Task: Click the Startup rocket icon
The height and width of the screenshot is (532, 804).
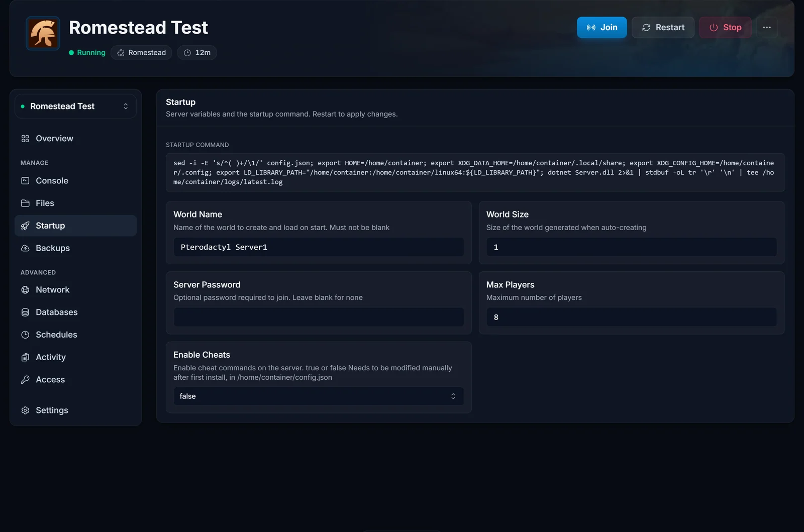Action: point(25,226)
